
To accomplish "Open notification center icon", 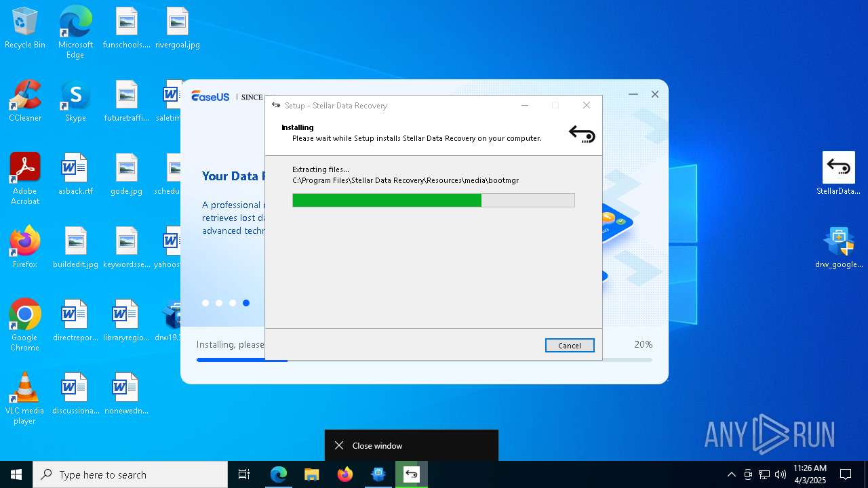I will (846, 474).
